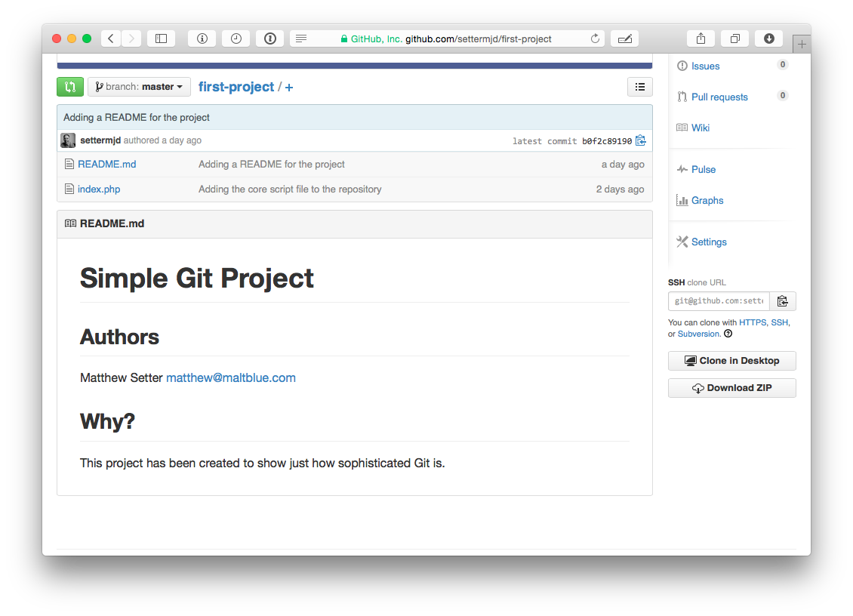This screenshot has height=616, width=853.
Task: Click the compare branches icon
Action: (69, 86)
